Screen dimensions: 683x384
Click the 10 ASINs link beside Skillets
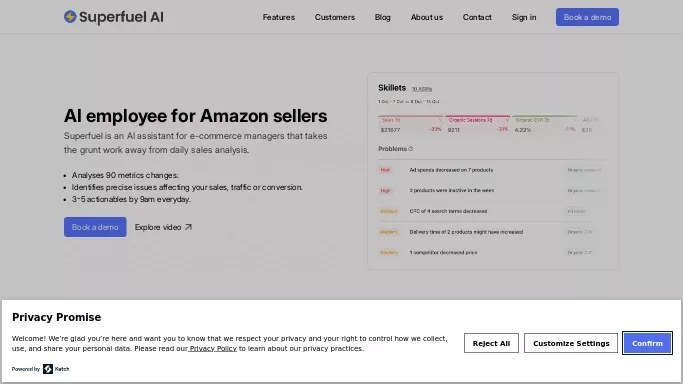tap(422, 89)
